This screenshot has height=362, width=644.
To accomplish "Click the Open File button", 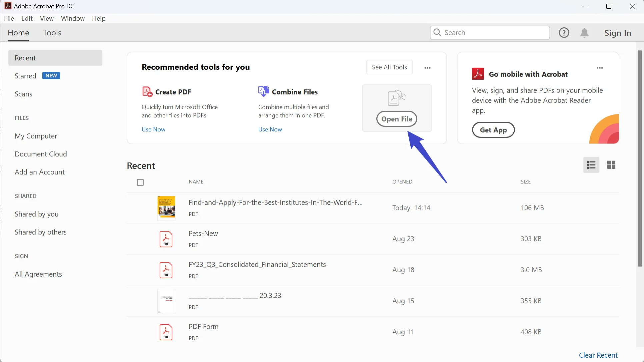I will click(x=397, y=119).
